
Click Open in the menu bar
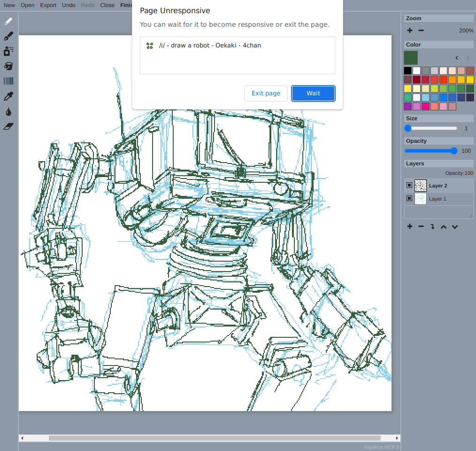(x=27, y=5)
